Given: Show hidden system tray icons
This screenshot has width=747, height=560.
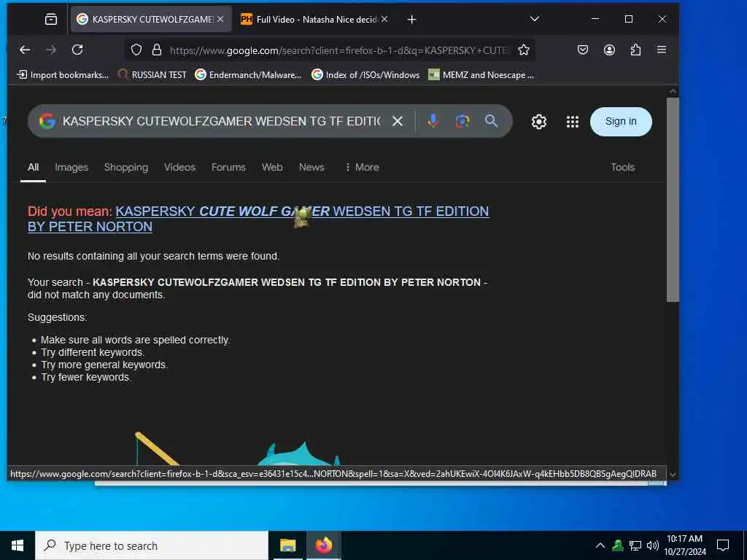Looking at the screenshot, I should point(600,545).
